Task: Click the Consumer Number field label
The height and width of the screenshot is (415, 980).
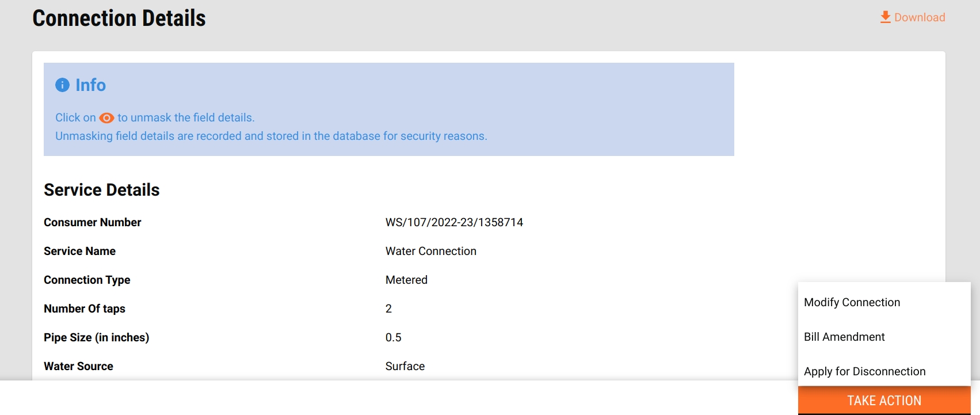Action: 93,222
